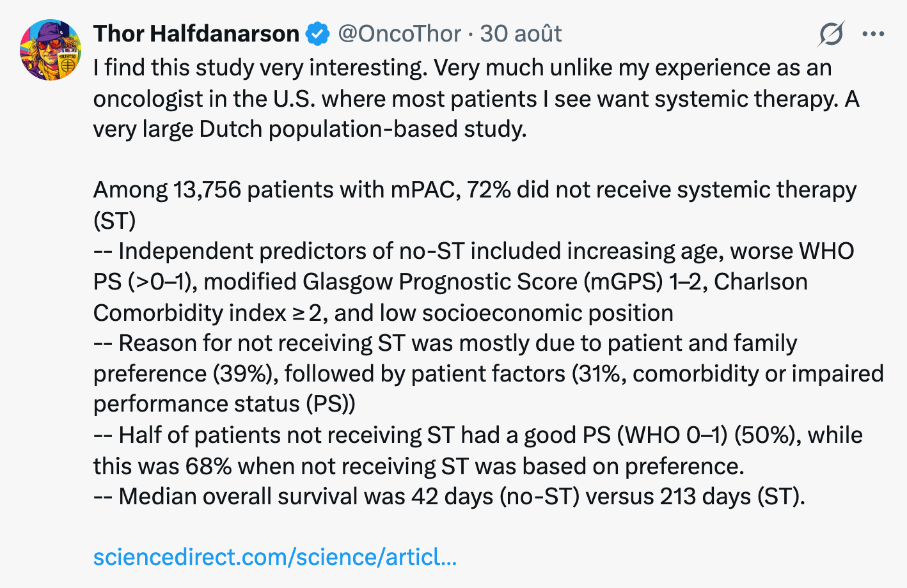Click the 'Half of patients not receiving ST' bullet

(x=478, y=451)
